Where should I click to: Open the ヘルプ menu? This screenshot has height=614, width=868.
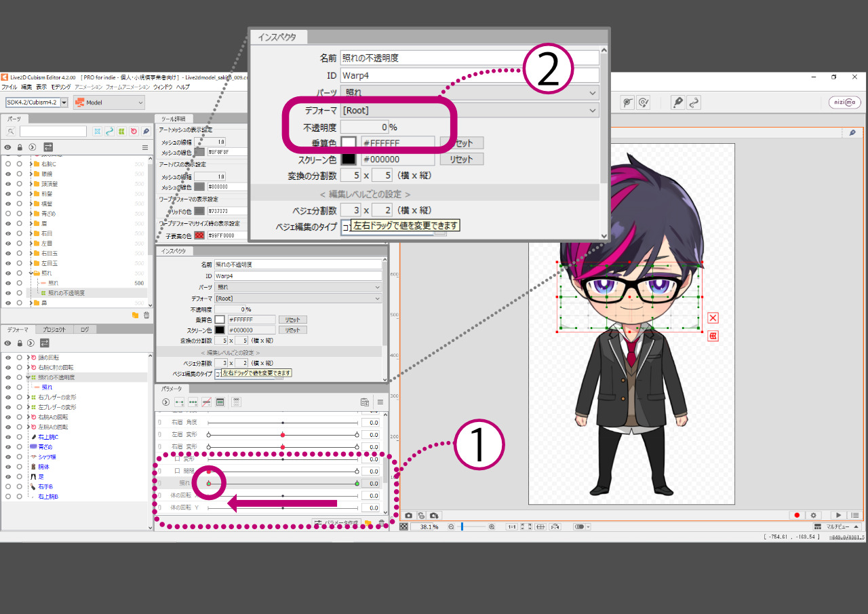(x=183, y=87)
